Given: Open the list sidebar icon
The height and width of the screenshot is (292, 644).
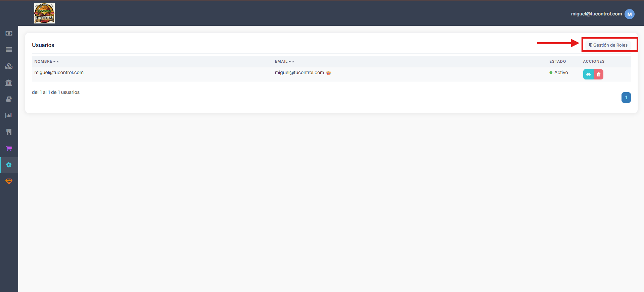Looking at the screenshot, I should point(9,50).
